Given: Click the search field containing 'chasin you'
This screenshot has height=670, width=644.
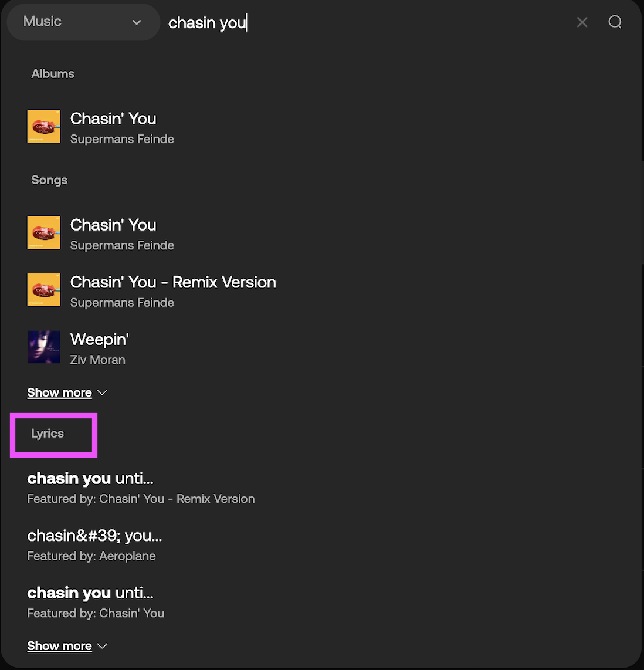Looking at the screenshot, I should point(367,22).
